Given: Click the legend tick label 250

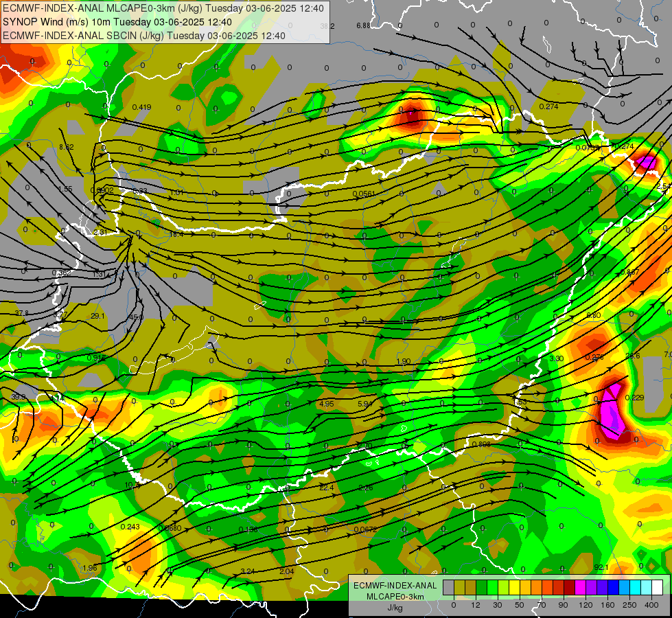Looking at the screenshot, I should coord(629,605).
